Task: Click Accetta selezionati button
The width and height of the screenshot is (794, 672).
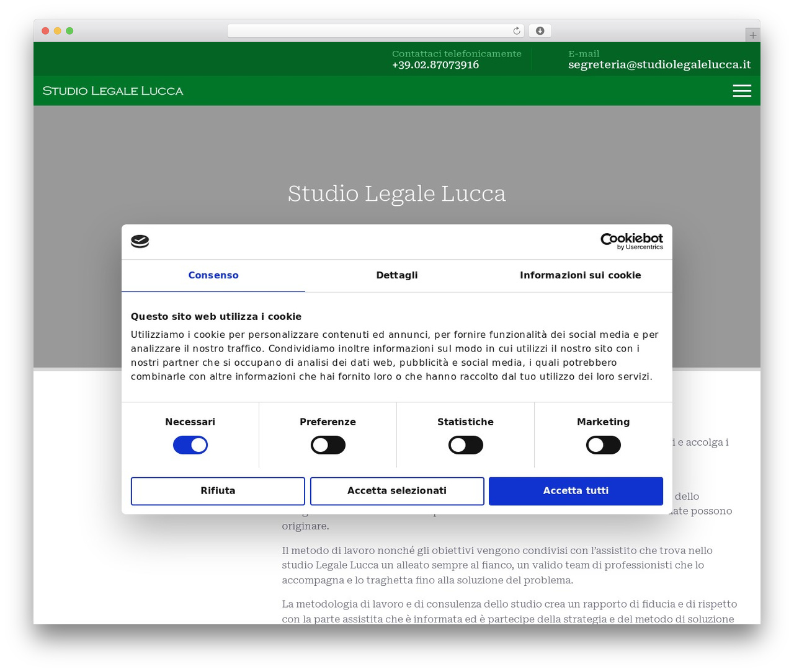Action: 397,491
